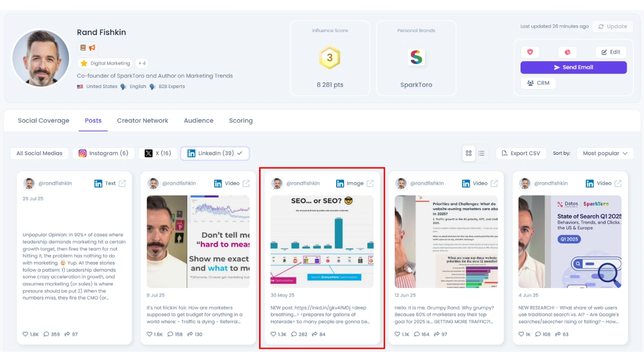Image resolution: width=644 pixels, height=362 pixels.
Task: Open external link on 4 Jun 25 Video post
Action: coord(618,184)
